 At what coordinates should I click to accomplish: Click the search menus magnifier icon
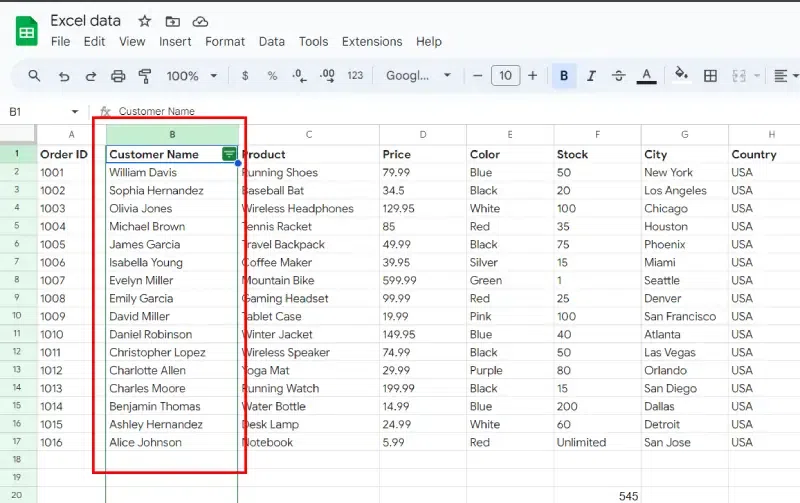pos(34,76)
